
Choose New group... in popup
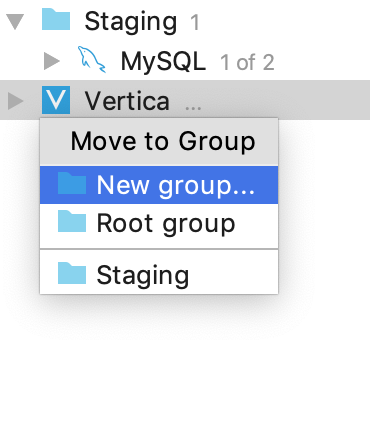[159, 185]
